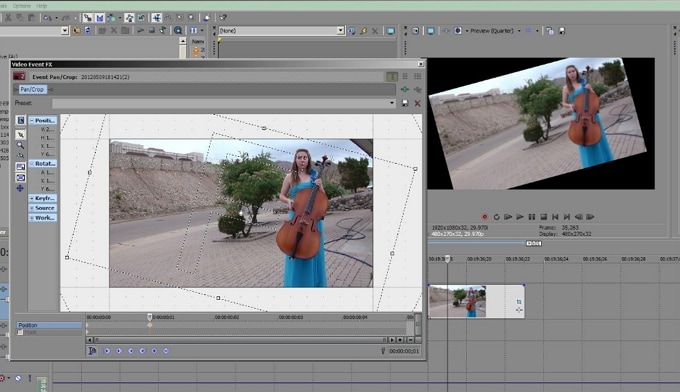Screen dimensions: 680x392
Task: Toggle Enable Snapping magnet button
Action: (88, 18)
